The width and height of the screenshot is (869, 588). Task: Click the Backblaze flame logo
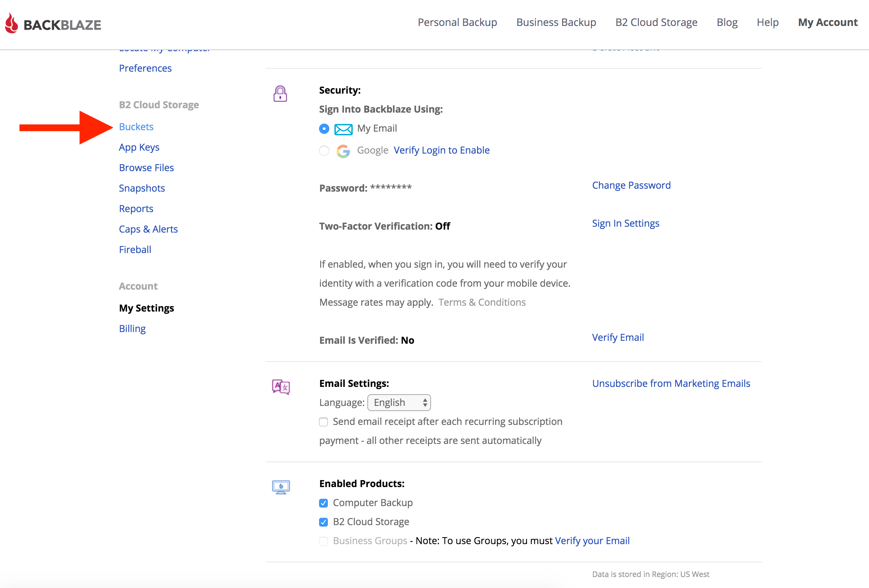pyautogui.click(x=12, y=23)
